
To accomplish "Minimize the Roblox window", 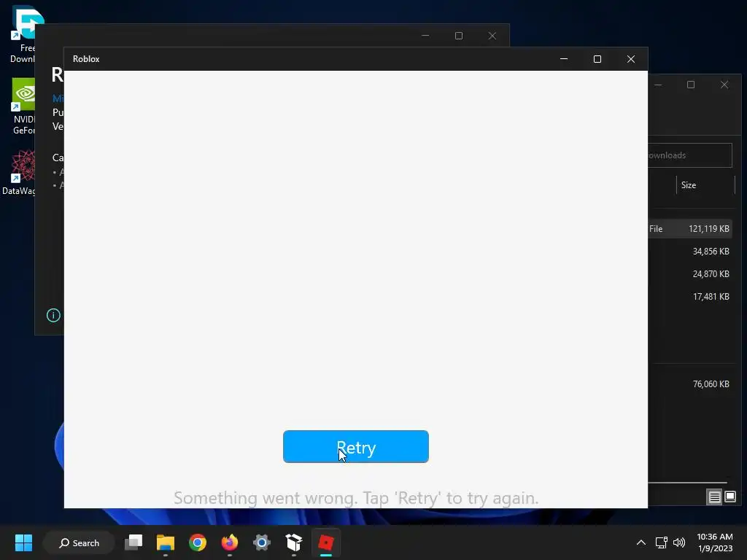I will [564, 59].
